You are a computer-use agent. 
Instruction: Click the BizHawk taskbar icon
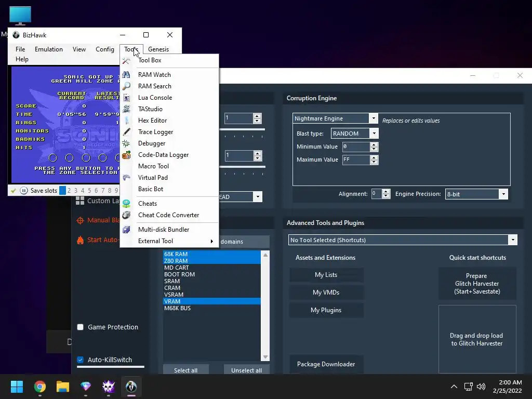point(131,387)
